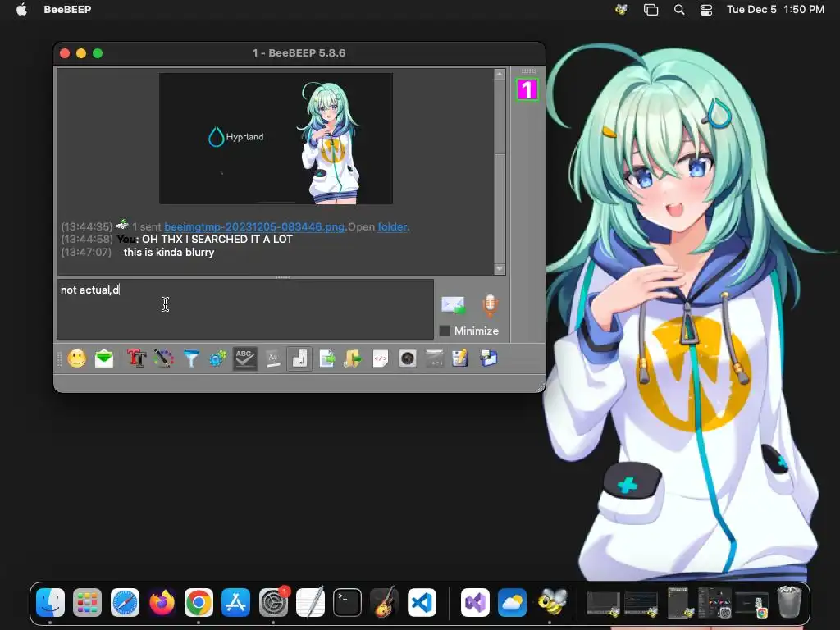Click in the message input field
The image size is (840, 630).
pos(245,309)
